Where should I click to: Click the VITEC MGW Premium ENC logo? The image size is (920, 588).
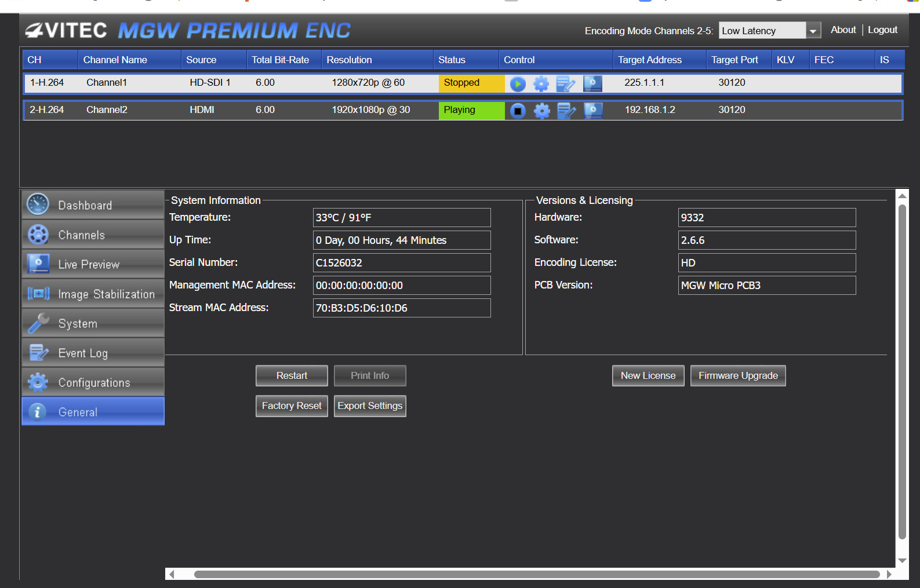pyautogui.click(x=188, y=30)
